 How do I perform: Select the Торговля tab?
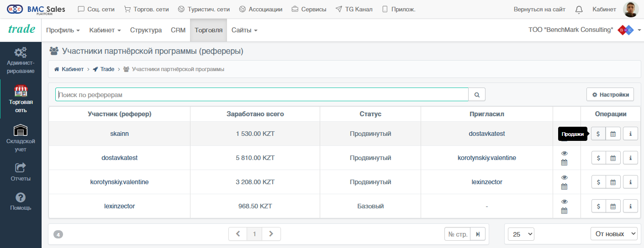[x=208, y=30]
